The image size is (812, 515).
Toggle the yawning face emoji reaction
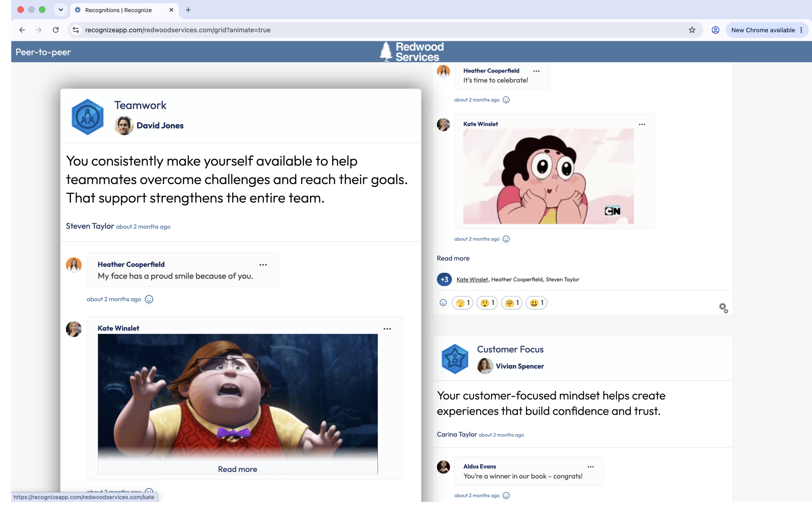pos(462,303)
